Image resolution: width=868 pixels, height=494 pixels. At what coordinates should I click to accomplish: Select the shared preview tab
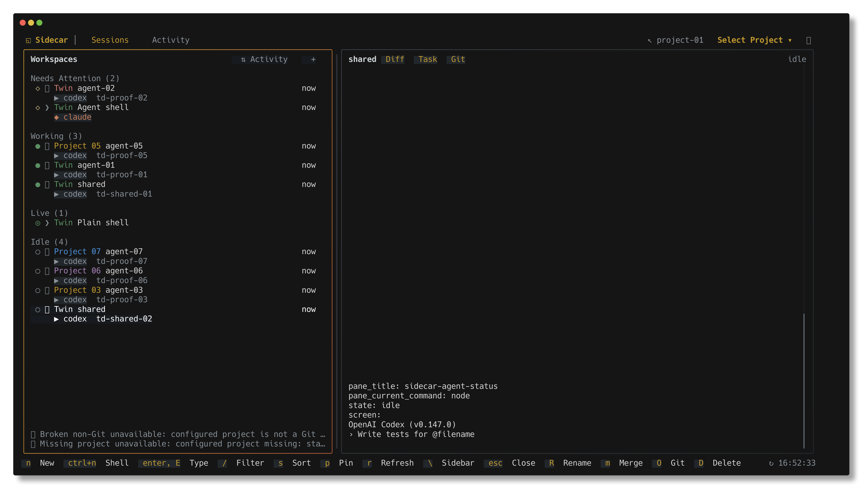(x=362, y=59)
